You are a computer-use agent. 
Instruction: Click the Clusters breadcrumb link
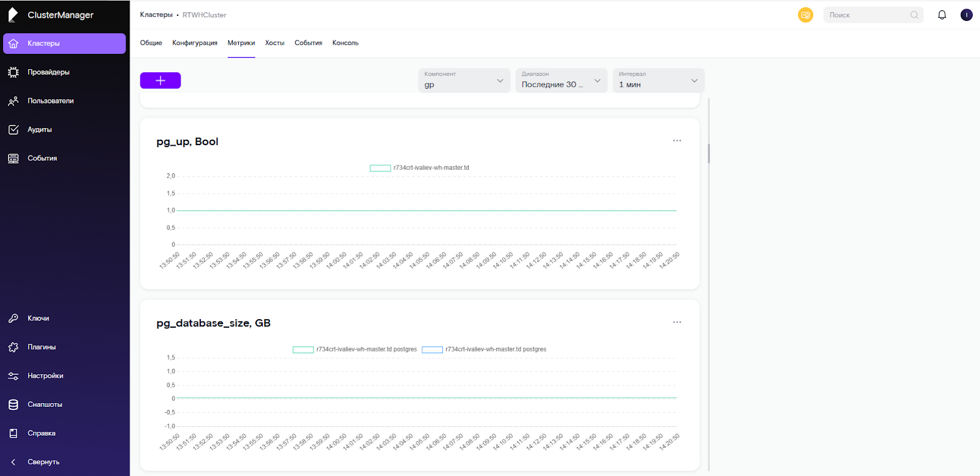156,15
